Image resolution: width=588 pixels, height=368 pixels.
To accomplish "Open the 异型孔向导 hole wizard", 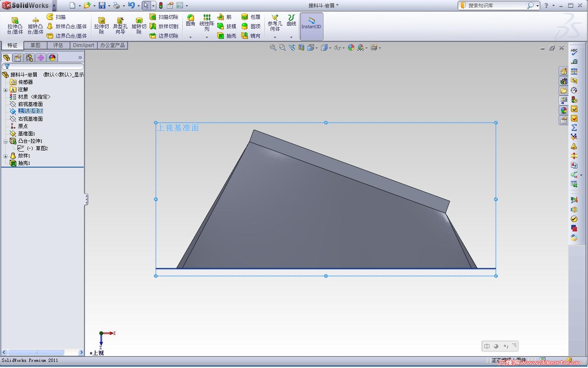I will coord(120,26).
